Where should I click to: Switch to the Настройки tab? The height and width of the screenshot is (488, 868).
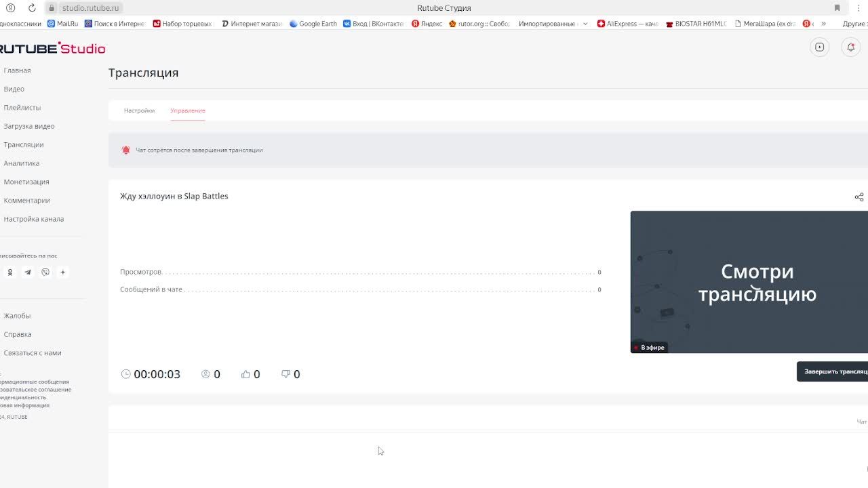[x=139, y=110]
